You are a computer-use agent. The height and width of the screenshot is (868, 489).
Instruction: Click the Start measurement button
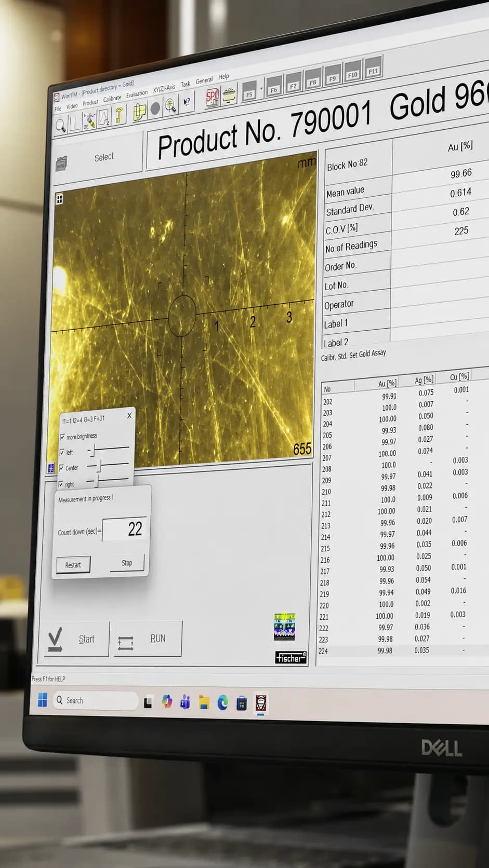[x=76, y=640]
